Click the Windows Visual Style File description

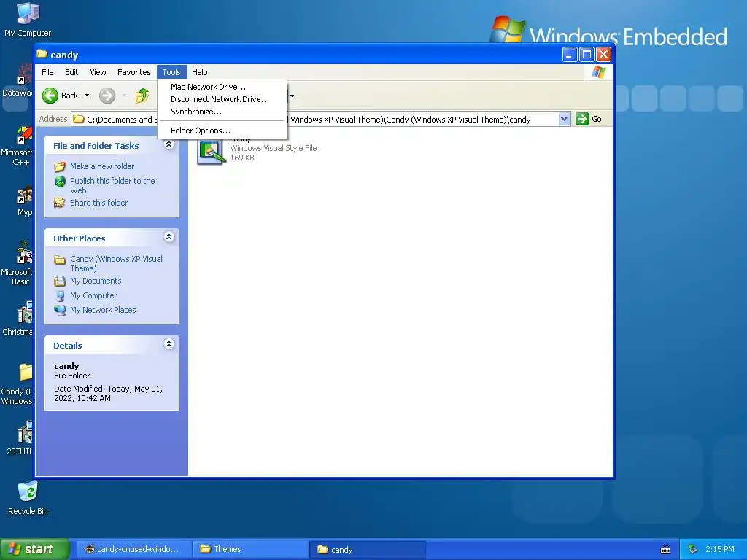pos(274,148)
